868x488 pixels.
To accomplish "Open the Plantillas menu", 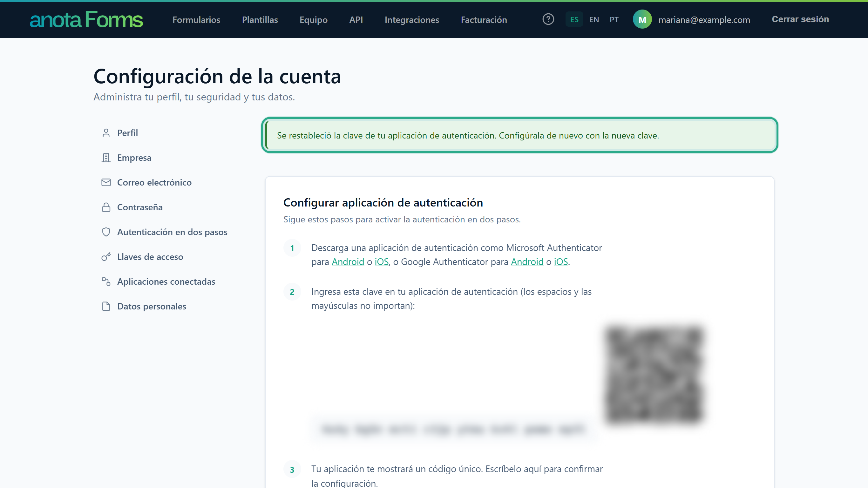I will (x=260, y=20).
